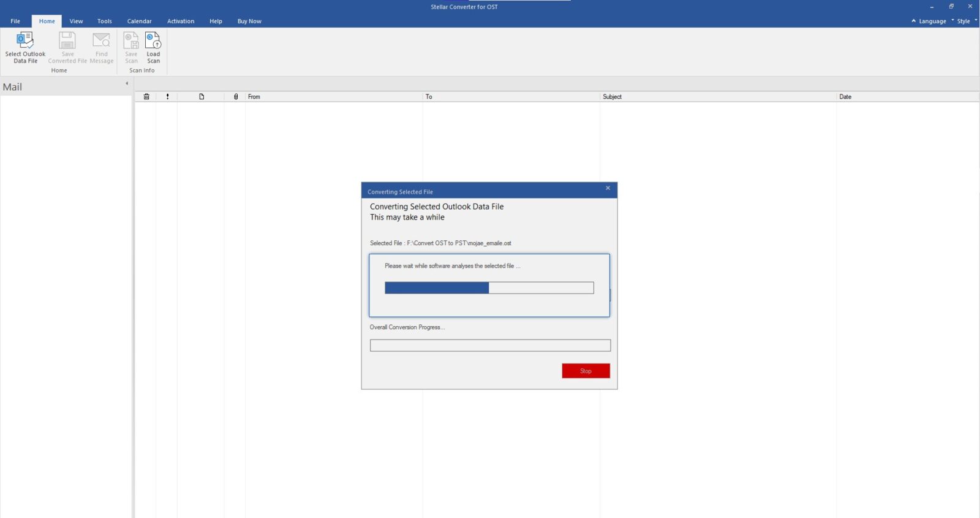Click the file analysis progress bar
The width and height of the screenshot is (980, 518).
pos(489,288)
